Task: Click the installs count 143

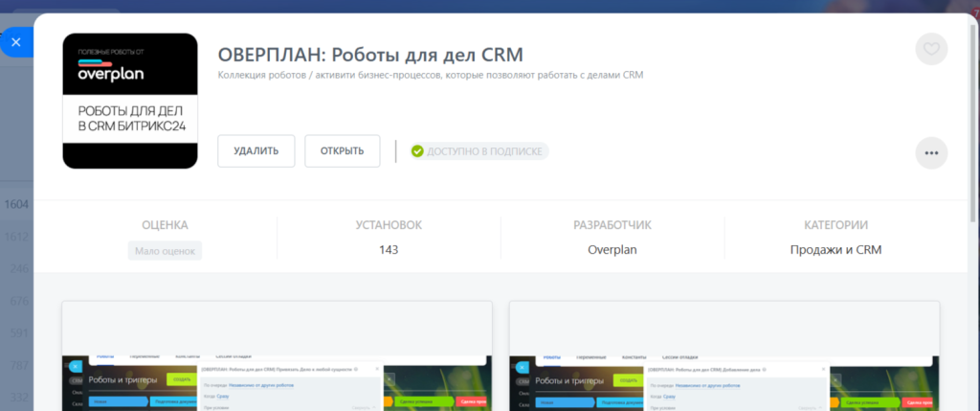Action: 388,250
